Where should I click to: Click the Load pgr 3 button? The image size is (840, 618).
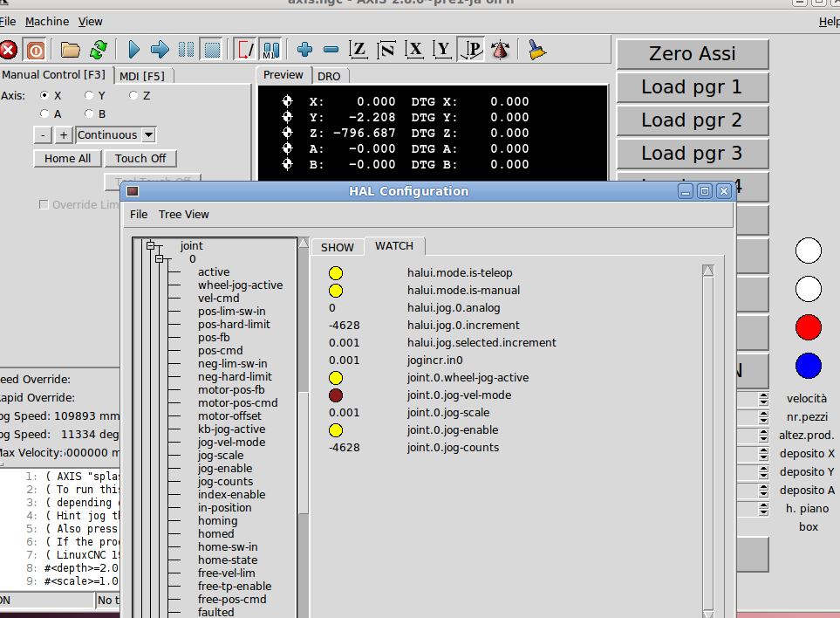pyautogui.click(x=692, y=154)
